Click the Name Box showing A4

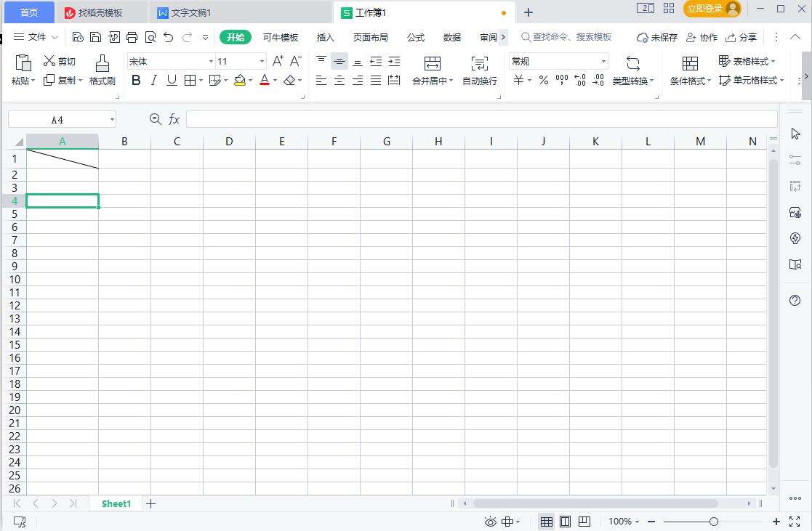tap(62, 120)
